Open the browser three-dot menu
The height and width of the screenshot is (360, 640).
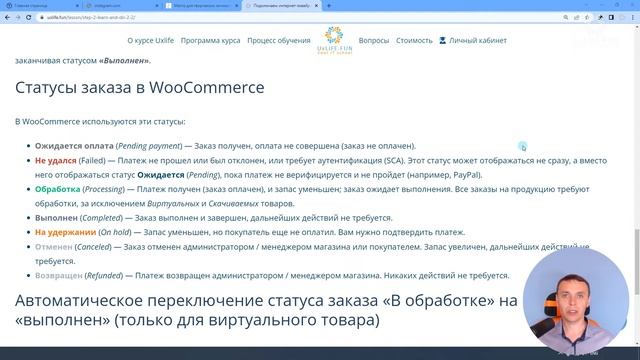pos(633,18)
